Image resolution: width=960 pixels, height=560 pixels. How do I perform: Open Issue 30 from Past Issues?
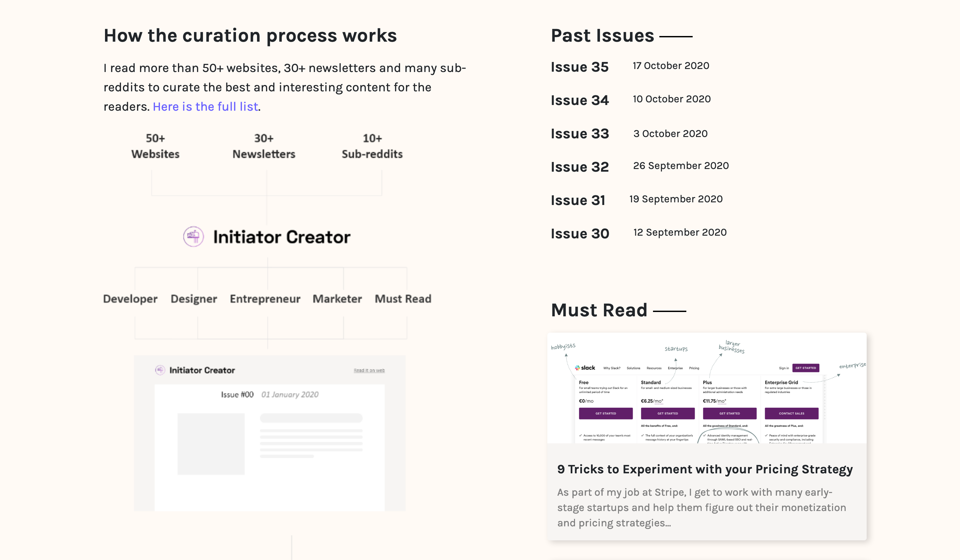coord(580,234)
